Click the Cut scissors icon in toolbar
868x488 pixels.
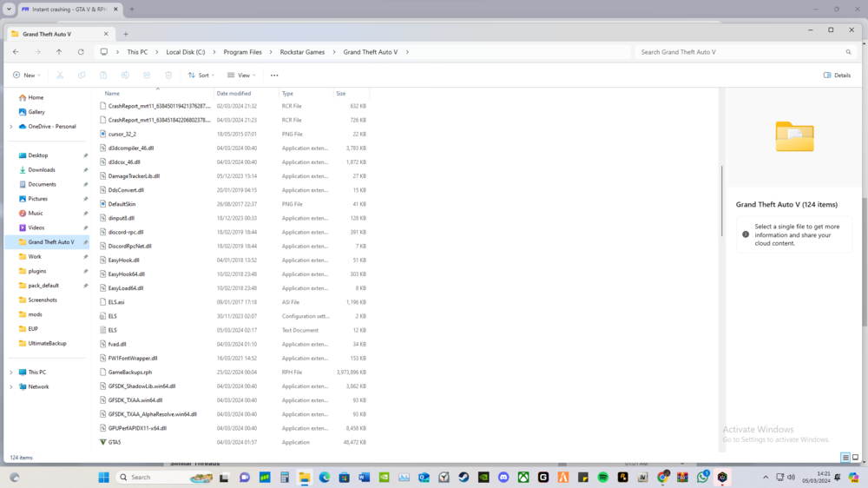pyautogui.click(x=60, y=76)
